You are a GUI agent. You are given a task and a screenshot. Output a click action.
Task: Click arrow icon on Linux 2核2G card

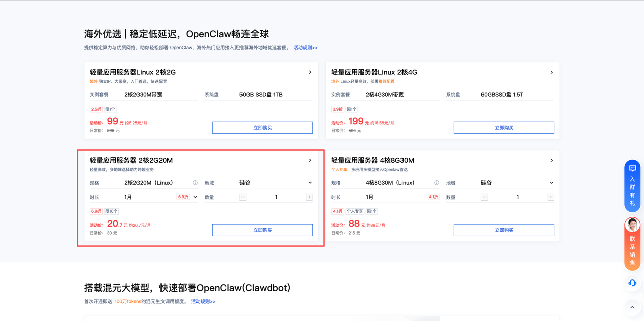click(x=310, y=72)
